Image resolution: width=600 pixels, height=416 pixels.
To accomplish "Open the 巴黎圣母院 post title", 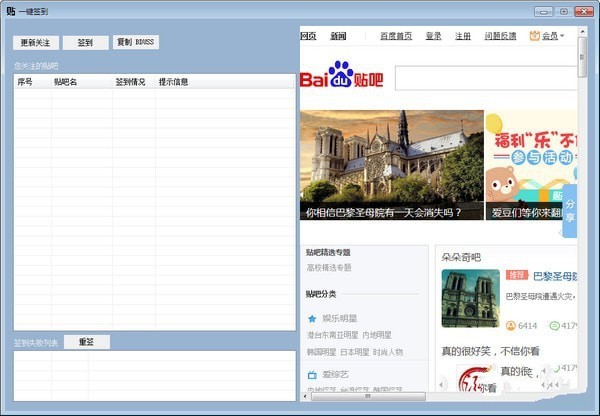I will [x=555, y=276].
